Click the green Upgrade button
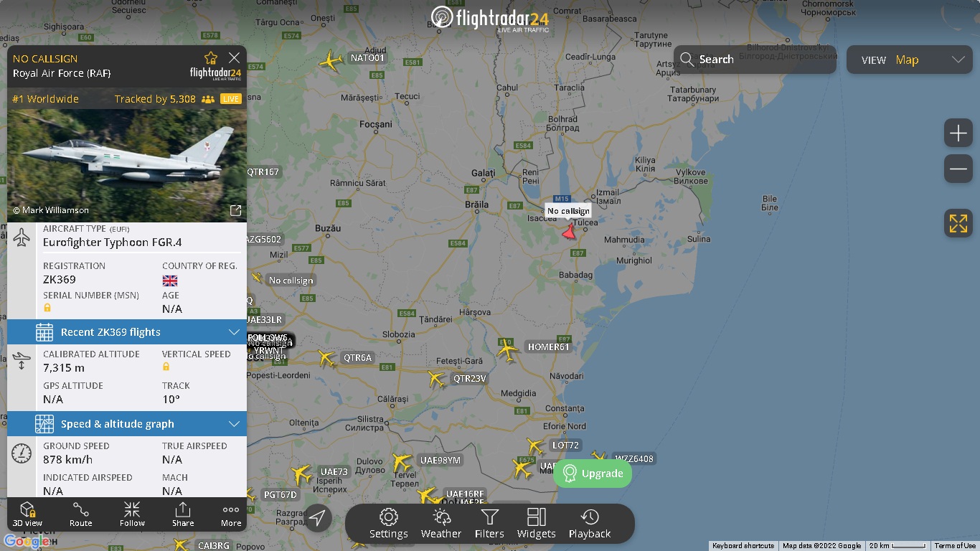 click(593, 474)
